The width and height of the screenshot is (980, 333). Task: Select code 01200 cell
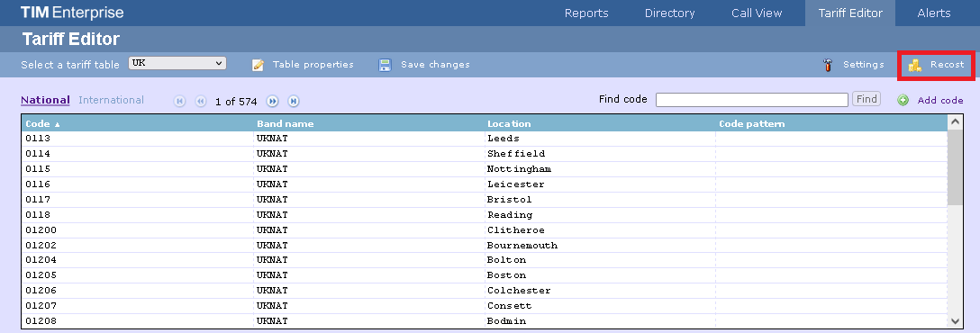[138, 229]
